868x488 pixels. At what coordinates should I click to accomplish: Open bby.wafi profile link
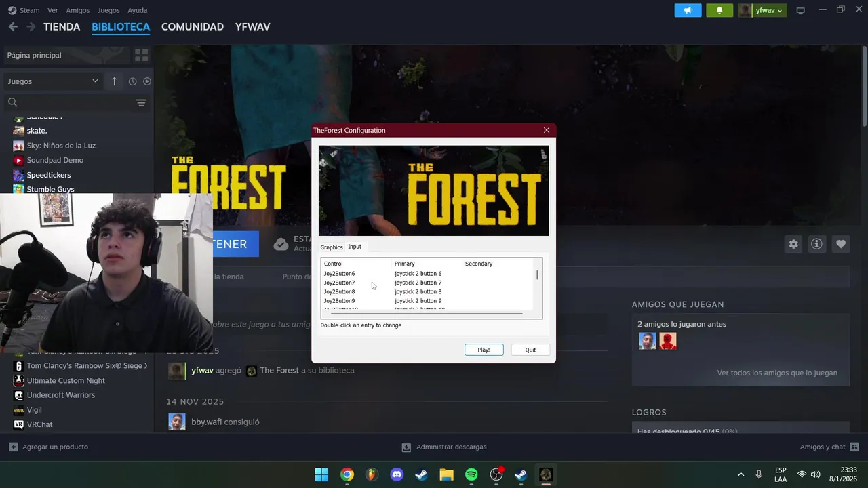[206, 422]
